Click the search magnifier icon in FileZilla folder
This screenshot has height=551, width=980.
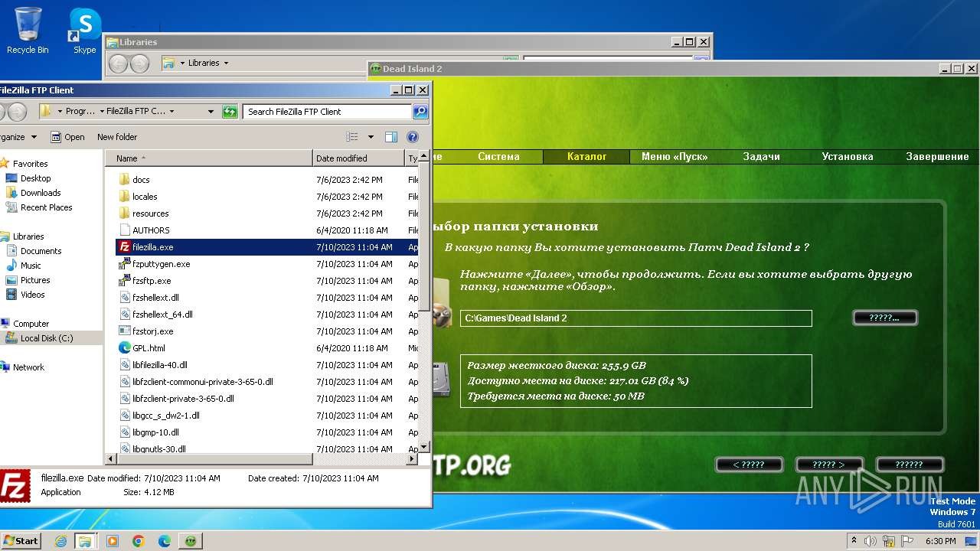[x=420, y=112]
